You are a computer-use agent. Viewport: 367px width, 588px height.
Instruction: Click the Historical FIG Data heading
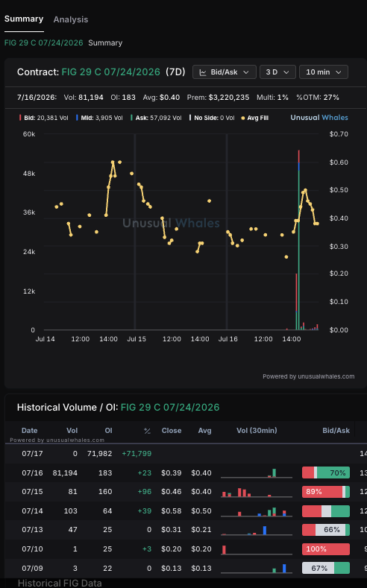[60, 583]
